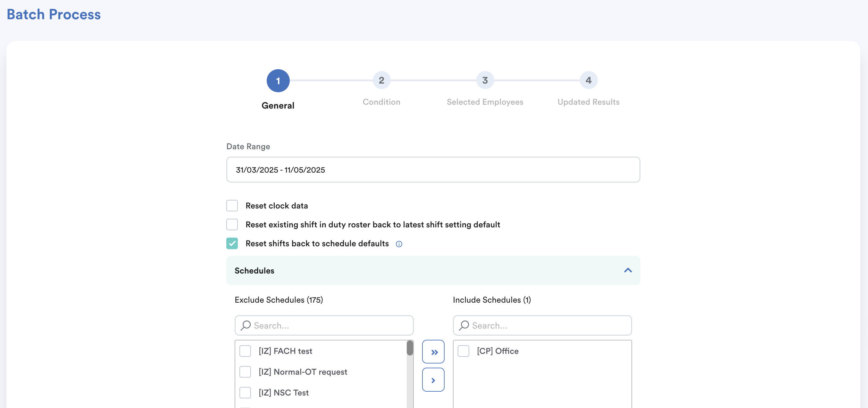Viewport: 868px width, 408px height.
Task: Click the Include Schedules search input
Action: click(549, 325)
